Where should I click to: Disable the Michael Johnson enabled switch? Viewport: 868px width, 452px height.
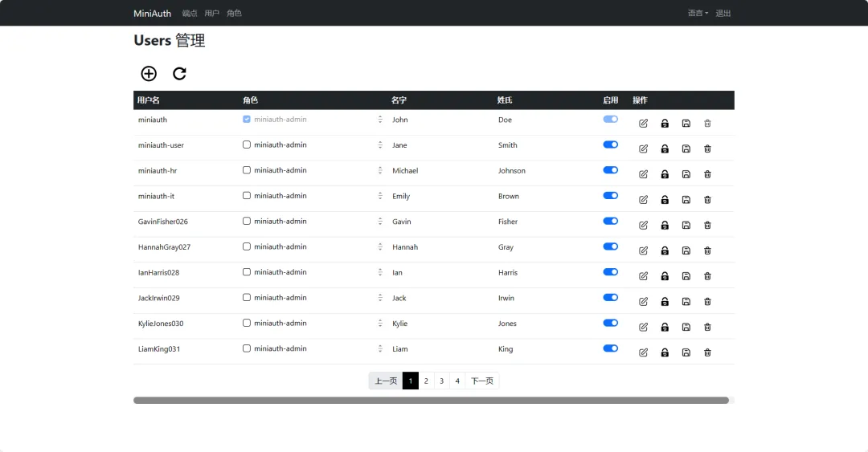(611, 170)
